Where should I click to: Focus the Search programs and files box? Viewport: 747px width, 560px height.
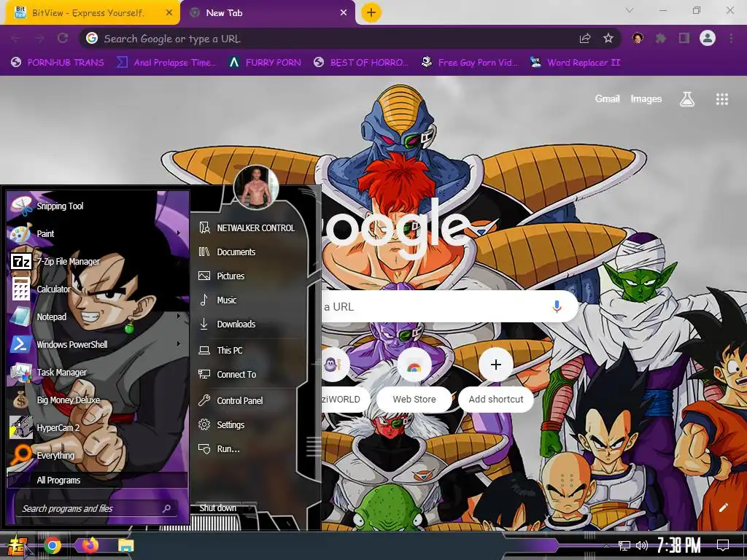(x=97, y=508)
